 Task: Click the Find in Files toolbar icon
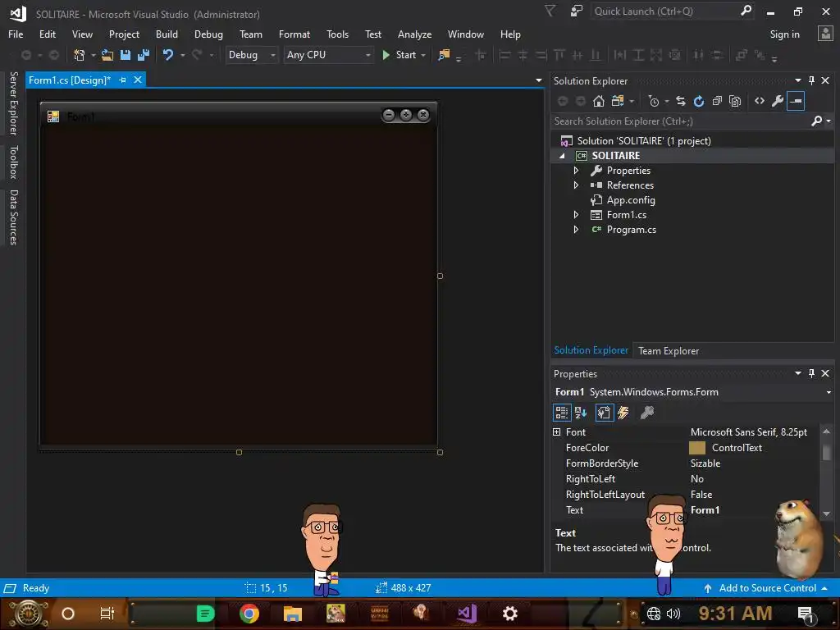click(x=444, y=55)
